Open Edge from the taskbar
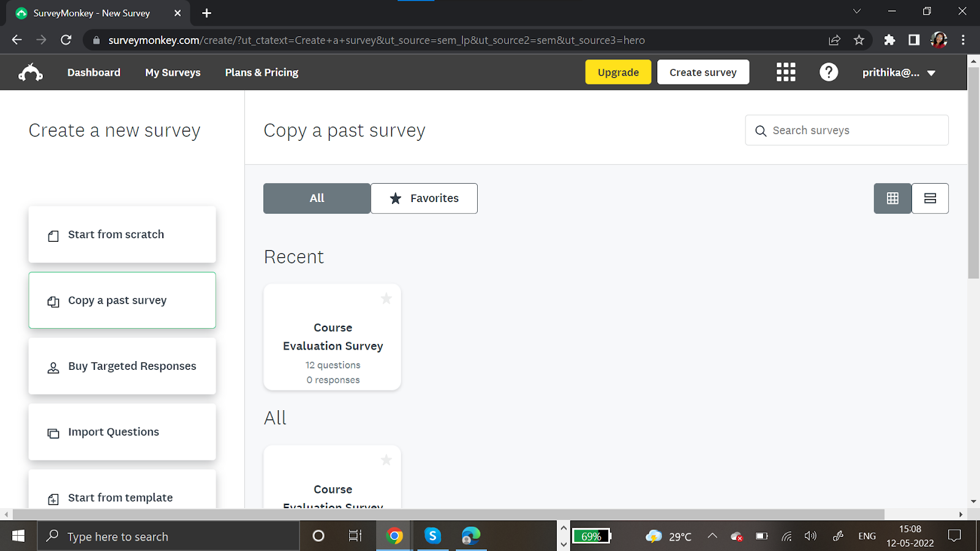 [470, 536]
